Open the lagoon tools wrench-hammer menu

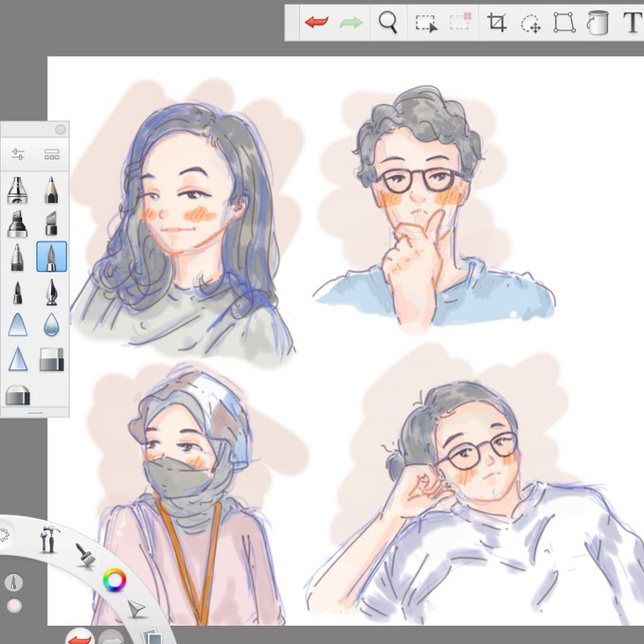[x=48, y=539]
